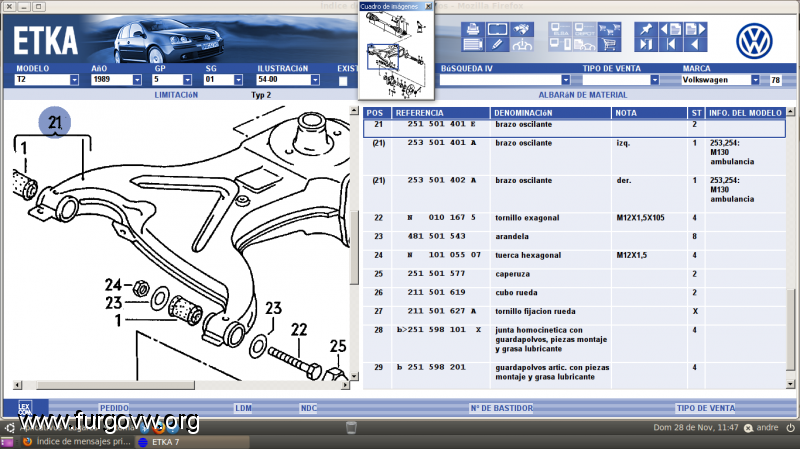Click illustration vertical scrollbar thumb

354,247
